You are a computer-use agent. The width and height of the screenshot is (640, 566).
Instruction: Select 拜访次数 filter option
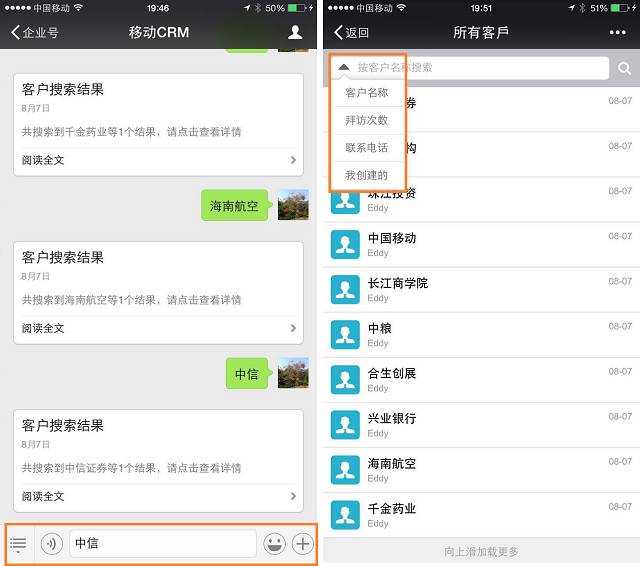coord(367,120)
